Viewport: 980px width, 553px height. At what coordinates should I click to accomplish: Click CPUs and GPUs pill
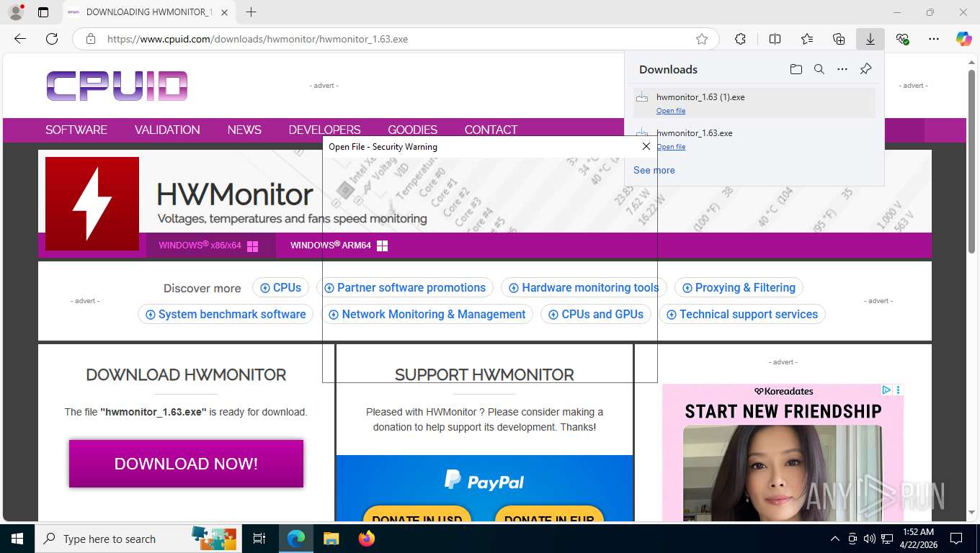(596, 314)
